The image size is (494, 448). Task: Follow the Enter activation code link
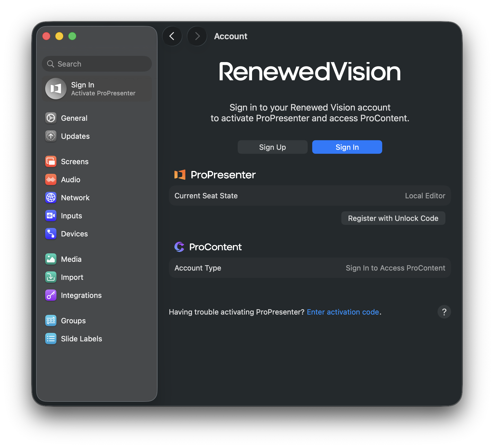(343, 312)
